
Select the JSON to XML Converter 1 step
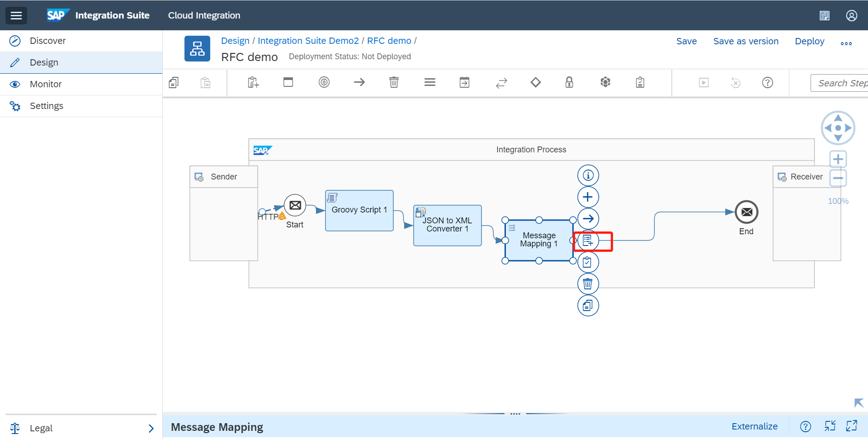[448, 226]
